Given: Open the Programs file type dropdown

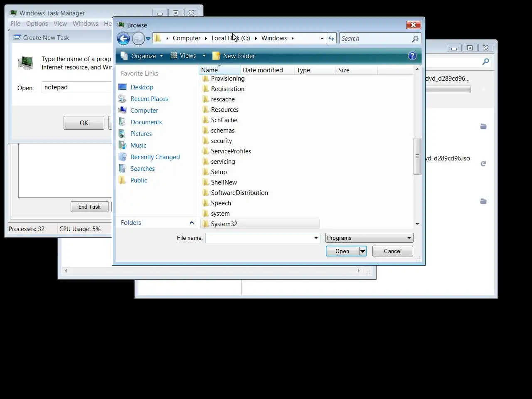Looking at the screenshot, I should 369,238.
